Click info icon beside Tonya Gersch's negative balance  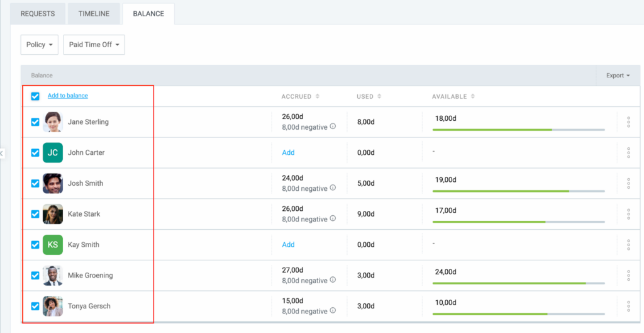click(x=333, y=311)
